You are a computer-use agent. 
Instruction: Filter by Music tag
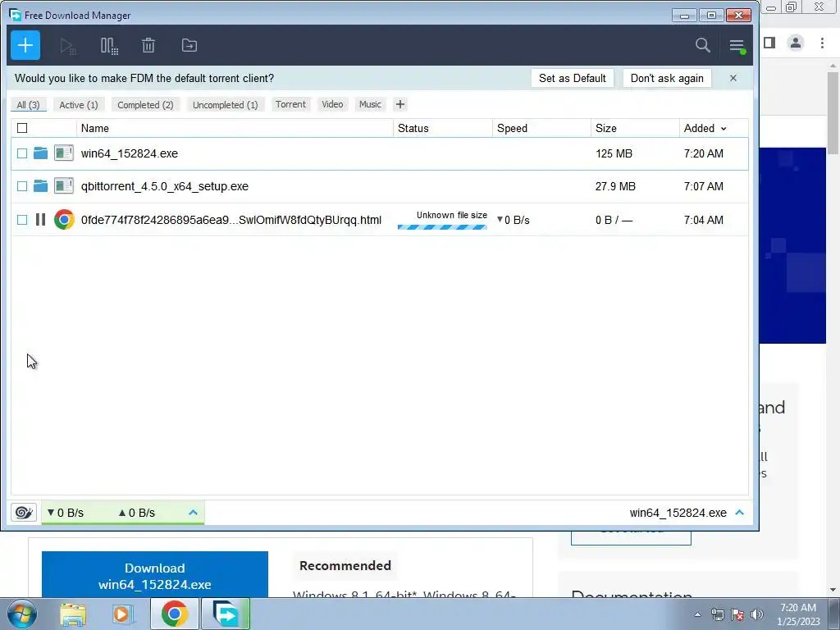coord(370,104)
